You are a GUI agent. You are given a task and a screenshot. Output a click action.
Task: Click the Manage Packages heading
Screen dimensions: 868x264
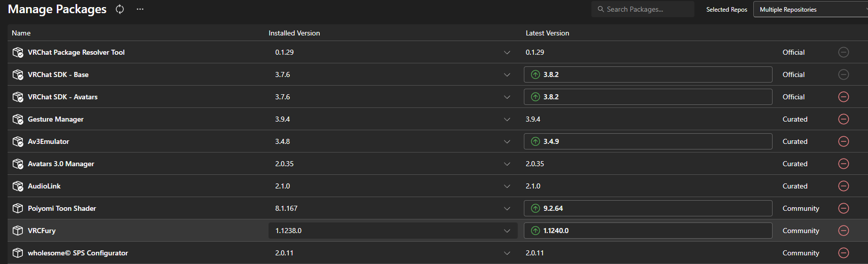57,9
